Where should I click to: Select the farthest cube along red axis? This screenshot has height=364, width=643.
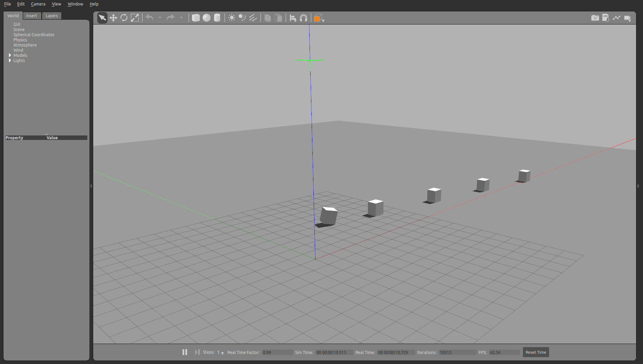point(524,175)
